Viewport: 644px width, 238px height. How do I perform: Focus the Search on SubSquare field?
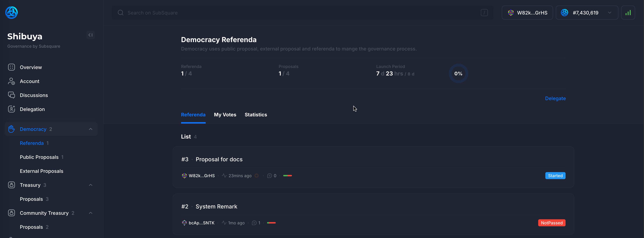(300, 13)
